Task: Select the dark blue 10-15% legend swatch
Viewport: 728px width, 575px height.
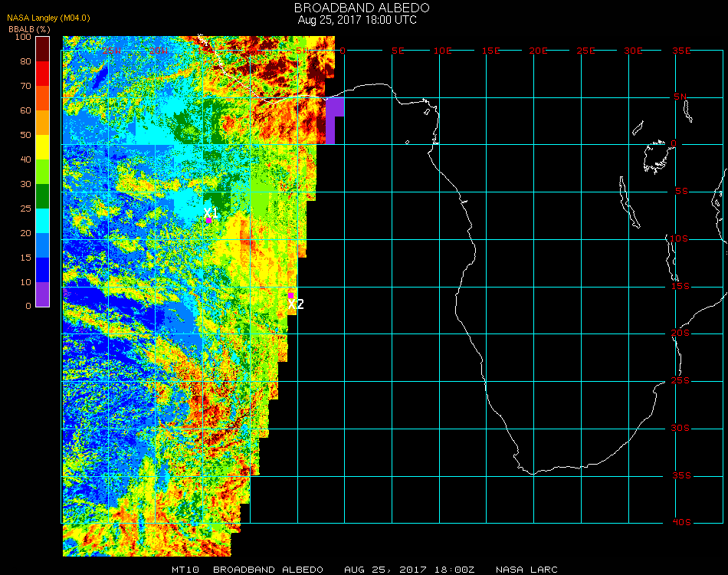Action: click(x=43, y=270)
